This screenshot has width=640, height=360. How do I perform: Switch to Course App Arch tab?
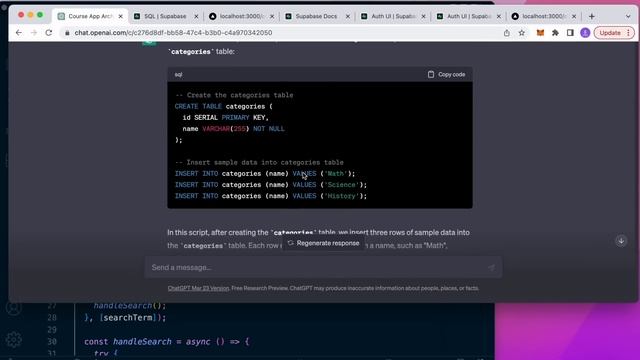pos(90,16)
